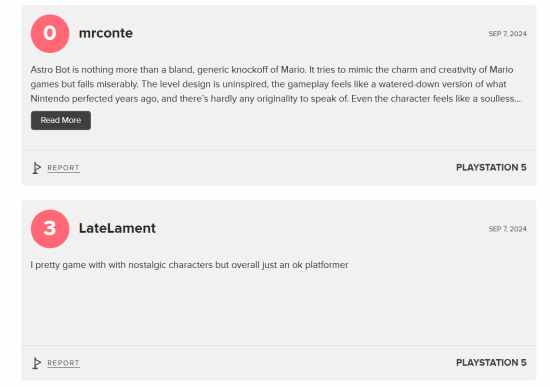Click the Sep 7, 2024 date on mrconte's review

point(508,34)
